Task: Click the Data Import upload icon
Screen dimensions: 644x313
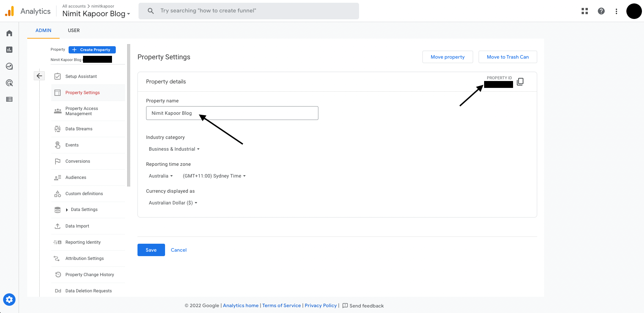Action: 58,226
